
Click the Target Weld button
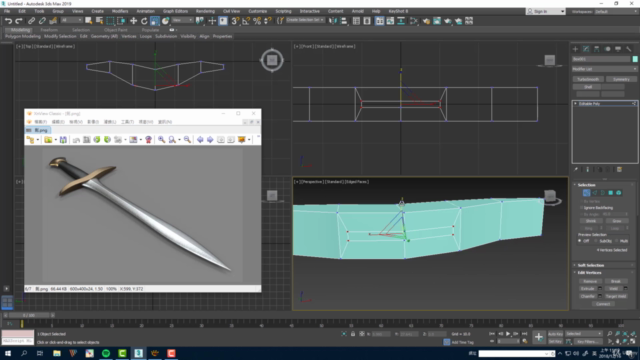[x=616, y=296]
